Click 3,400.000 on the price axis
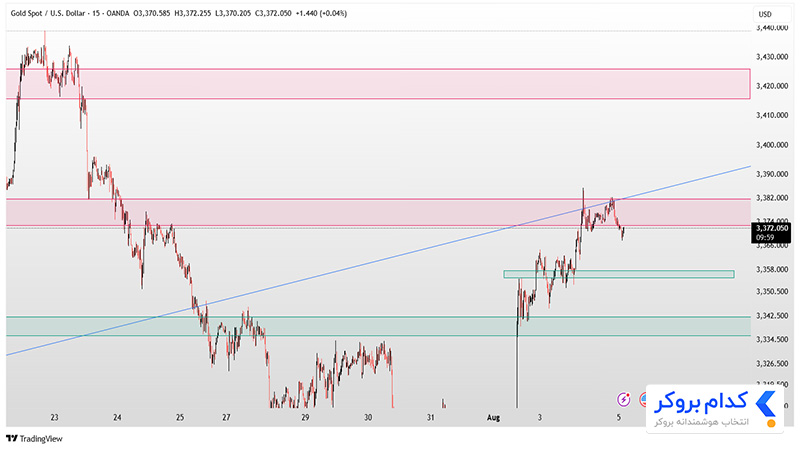 772,145
